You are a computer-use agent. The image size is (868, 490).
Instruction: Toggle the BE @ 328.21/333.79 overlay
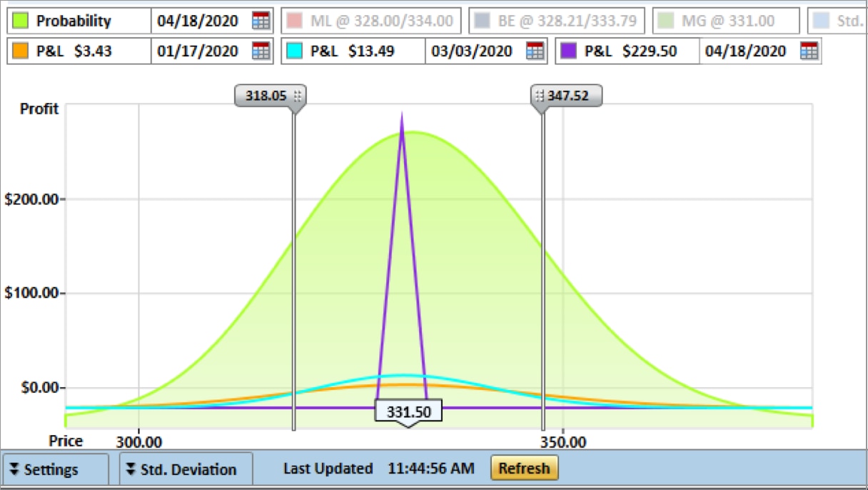557,21
